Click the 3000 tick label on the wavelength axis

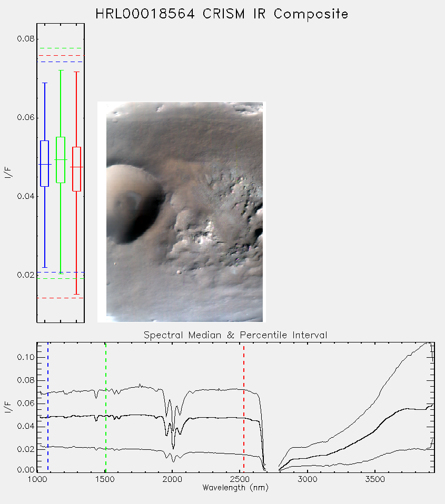coord(307,479)
